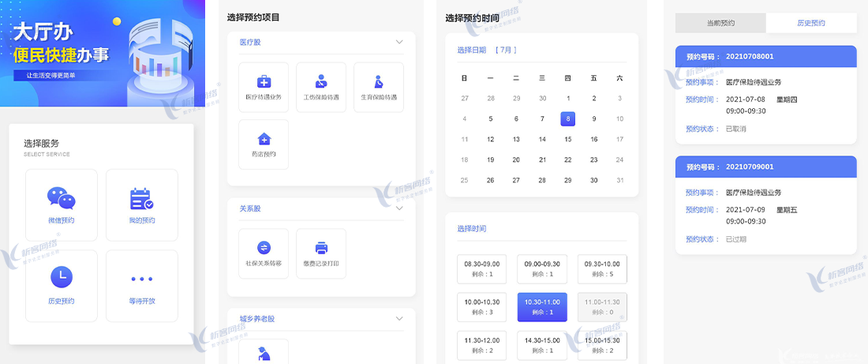Select the 08.30-09.00 time slot

[482, 268]
